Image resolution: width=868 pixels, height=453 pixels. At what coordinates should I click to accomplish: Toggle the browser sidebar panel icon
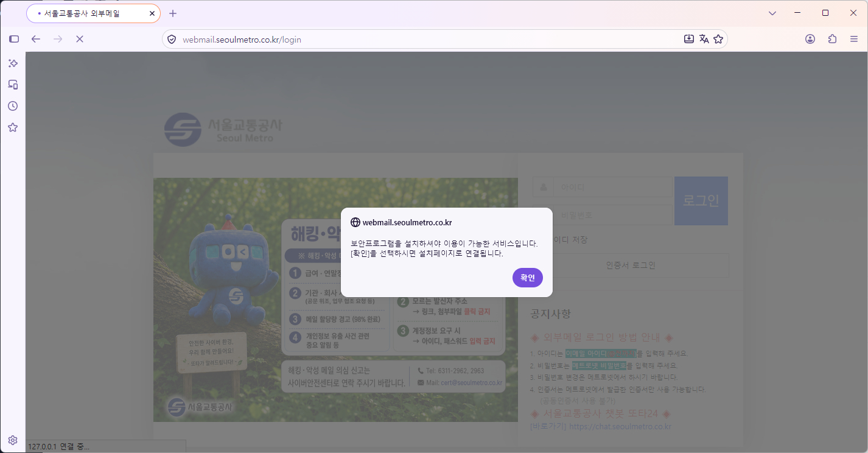click(14, 39)
